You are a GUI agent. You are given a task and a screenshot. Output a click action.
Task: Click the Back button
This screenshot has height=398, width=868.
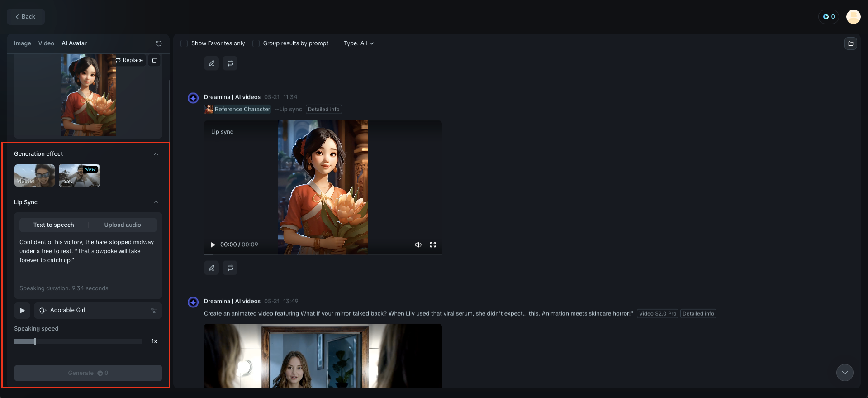[25, 17]
